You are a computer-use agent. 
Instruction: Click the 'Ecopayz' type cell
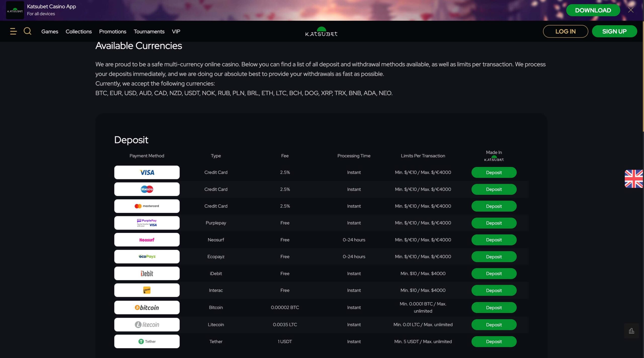click(x=216, y=257)
